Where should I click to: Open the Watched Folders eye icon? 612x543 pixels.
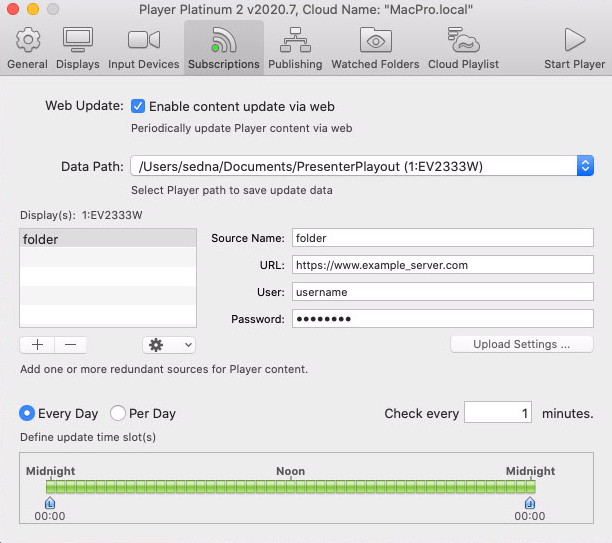[x=375, y=40]
